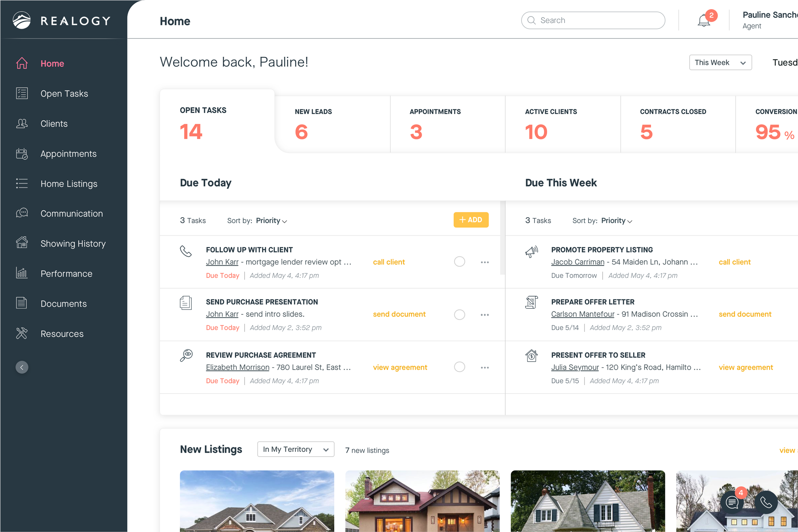Viewport: 798px width, 532px height.
Task: Open the In My Territory listings dropdown
Action: (295, 449)
